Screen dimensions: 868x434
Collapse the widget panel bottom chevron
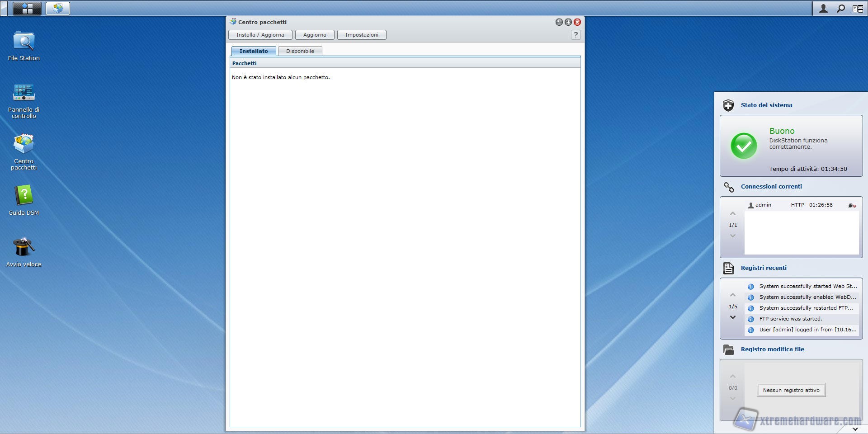point(855,429)
